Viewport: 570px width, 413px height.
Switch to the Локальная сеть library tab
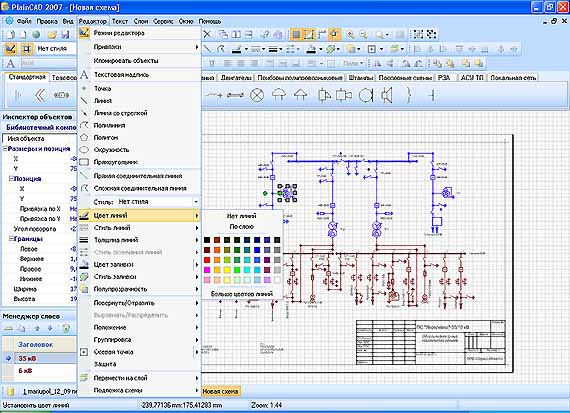pos(513,77)
